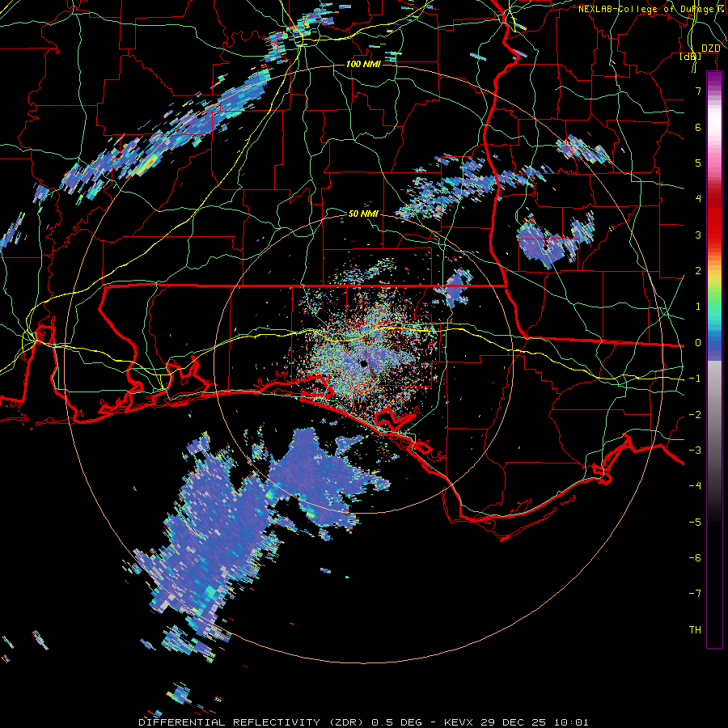
Task: Click the 6 value on the dB scale
Action: tap(698, 127)
